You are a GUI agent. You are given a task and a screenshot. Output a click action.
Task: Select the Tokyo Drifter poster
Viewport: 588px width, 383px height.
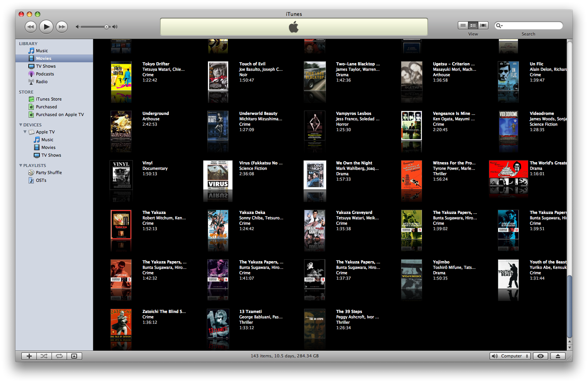(121, 76)
